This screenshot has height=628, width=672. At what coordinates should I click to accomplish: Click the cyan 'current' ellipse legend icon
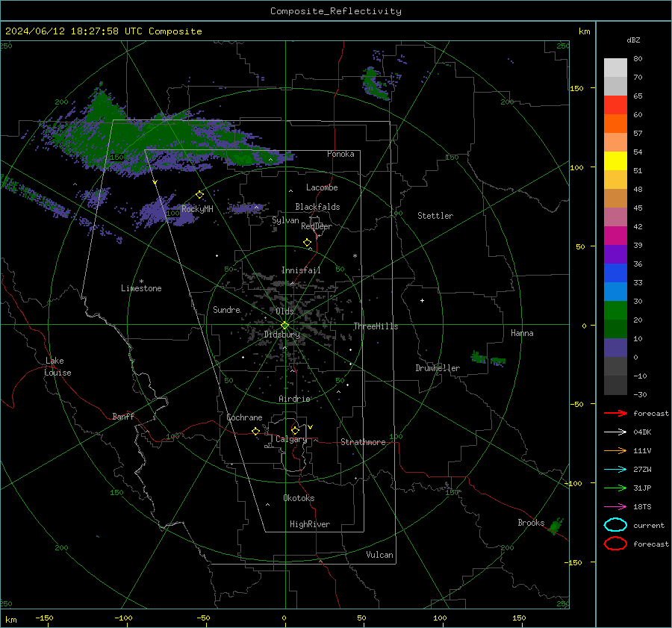(x=615, y=525)
